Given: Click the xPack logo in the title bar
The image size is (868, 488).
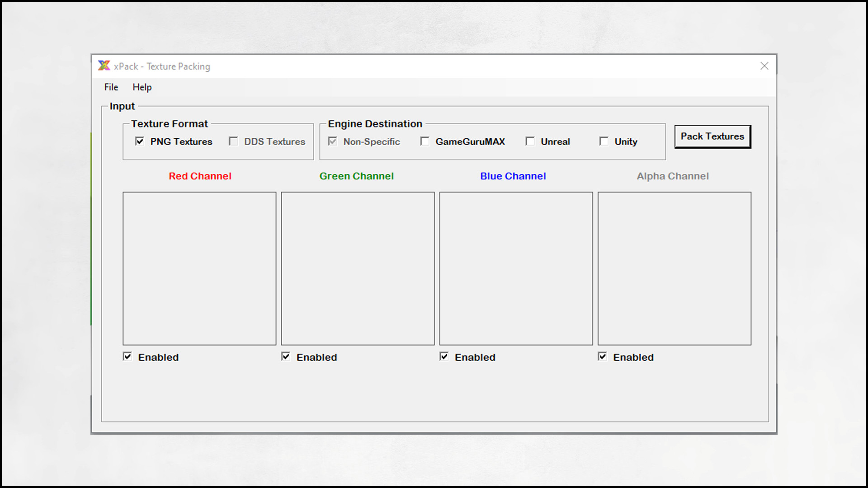Looking at the screenshot, I should click(x=104, y=66).
